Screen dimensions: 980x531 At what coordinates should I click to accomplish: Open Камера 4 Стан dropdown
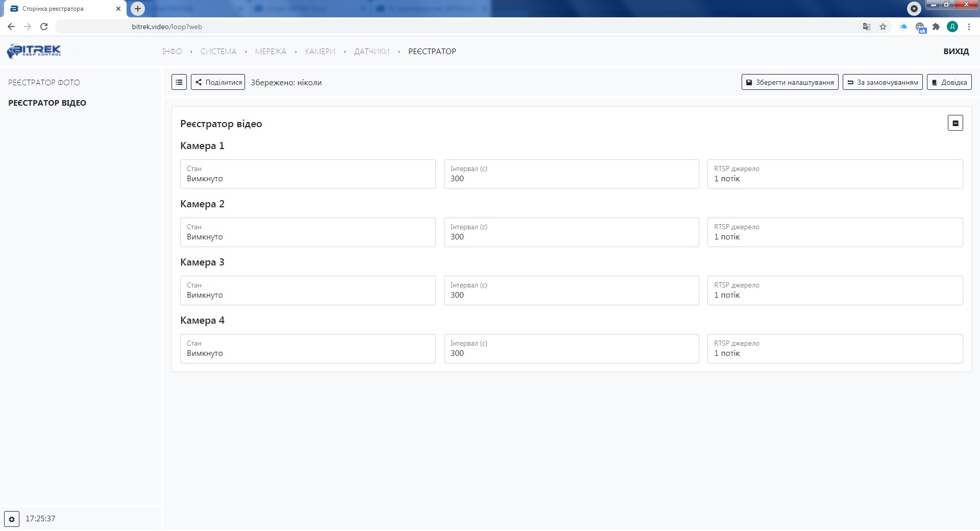pos(308,349)
